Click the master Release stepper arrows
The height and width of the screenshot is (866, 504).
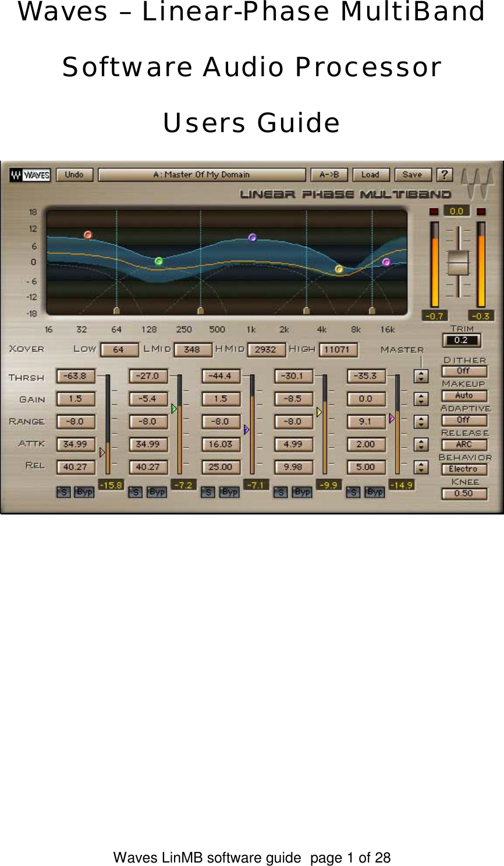pyautogui.click(x=421, y=467)
